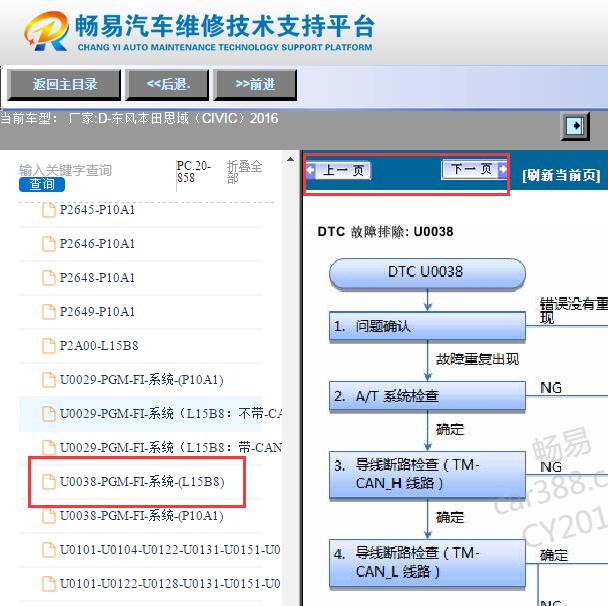The image size is (608, 606).
Task: Click the 返回主目录 button
Action: pyautogui.click(x=64, y=84)
